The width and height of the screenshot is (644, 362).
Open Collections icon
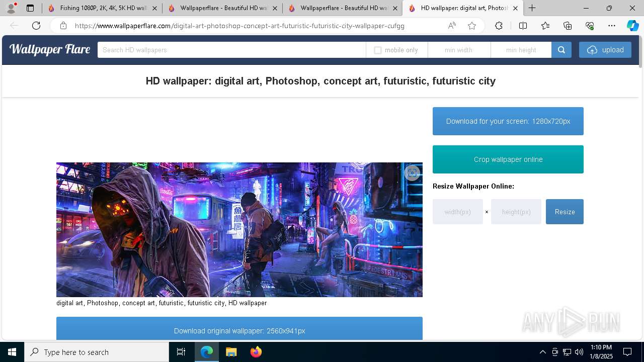pos(568,26)
